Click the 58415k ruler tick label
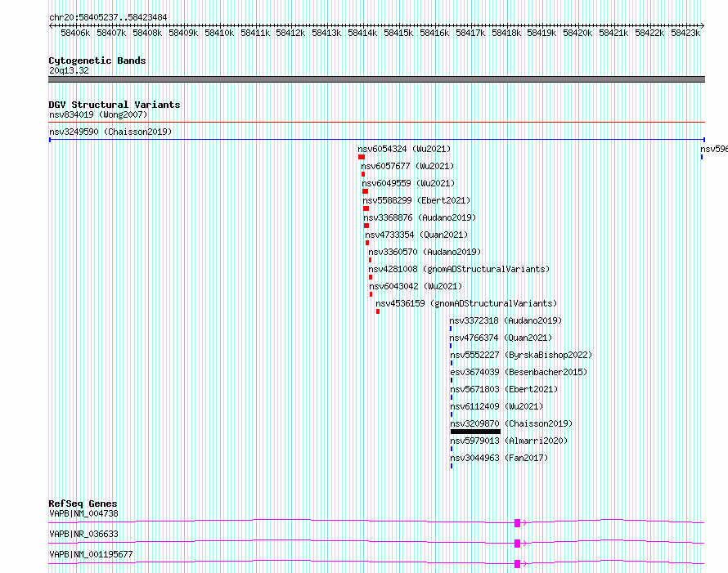728x573 pixels. tap(398, 33)
